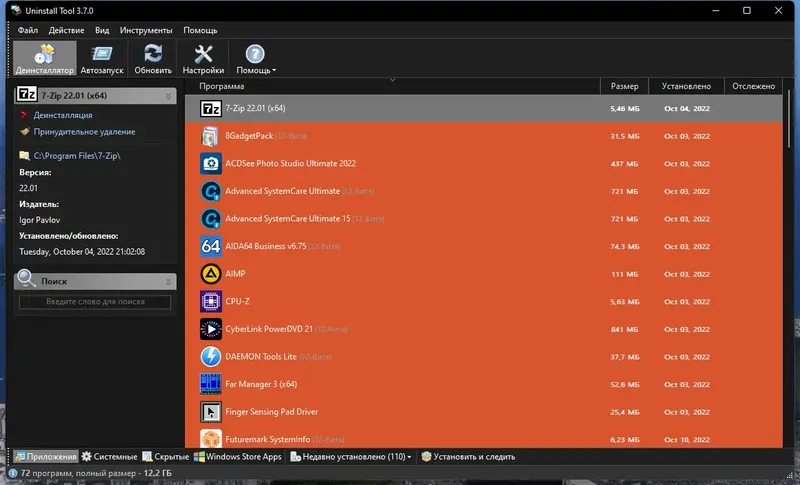The height and width of the screenshot is (485, 800).
Task: Open the Помощь toolbar dropdown
Action: pyautogui.click(x=256, y=59)
